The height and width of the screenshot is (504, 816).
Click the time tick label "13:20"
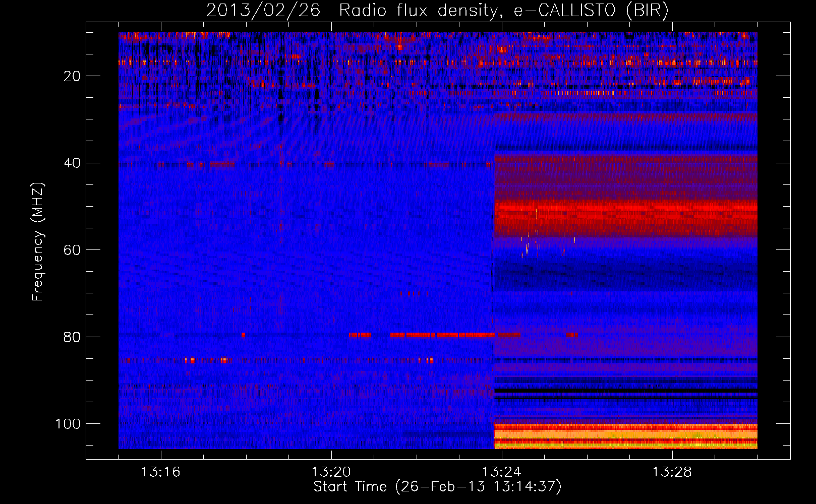(331, 472)
